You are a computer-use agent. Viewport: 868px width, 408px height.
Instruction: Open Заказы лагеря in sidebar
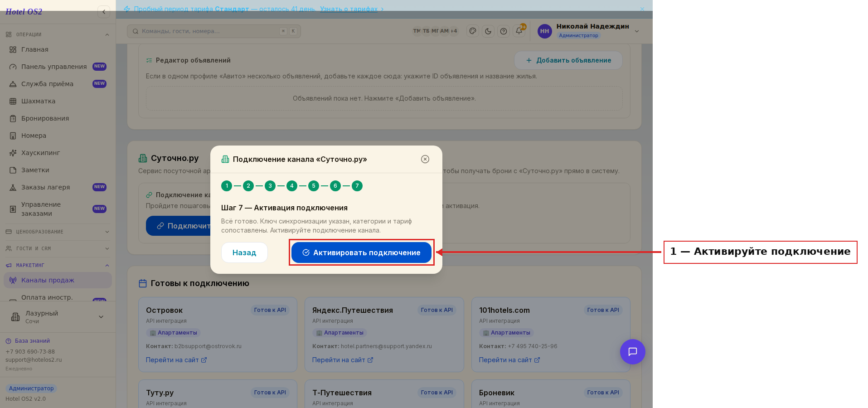[58, 187]
